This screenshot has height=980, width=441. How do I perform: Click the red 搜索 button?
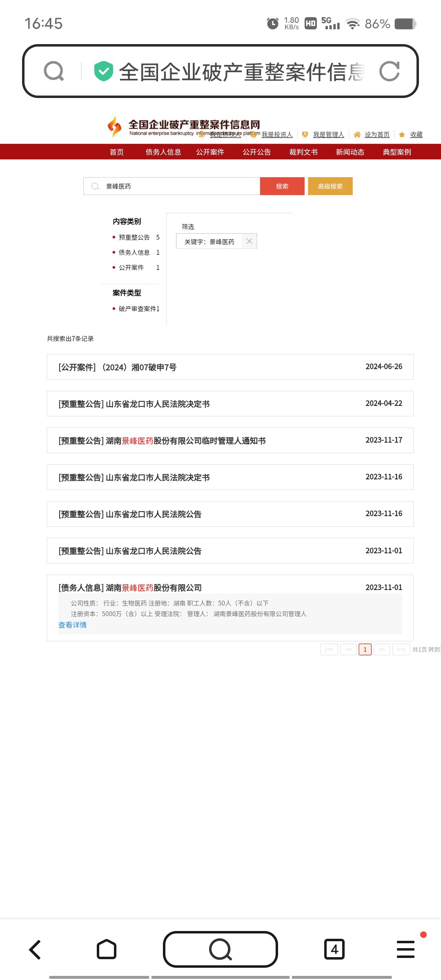[282, 186]
